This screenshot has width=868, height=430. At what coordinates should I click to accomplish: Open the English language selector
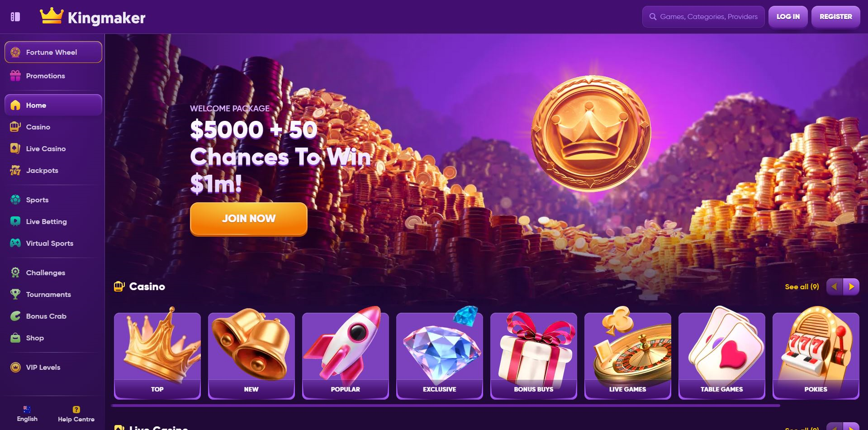(x=27, y=414)
